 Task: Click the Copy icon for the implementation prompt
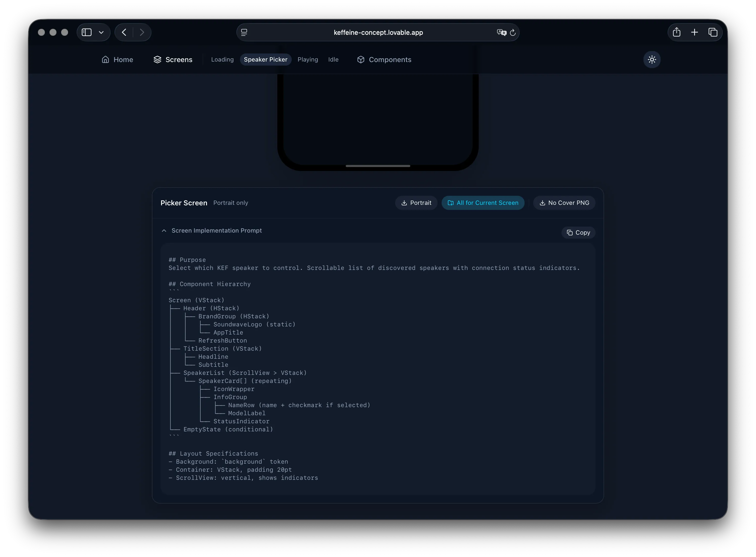pyautogui.click(x=570, y=233)
